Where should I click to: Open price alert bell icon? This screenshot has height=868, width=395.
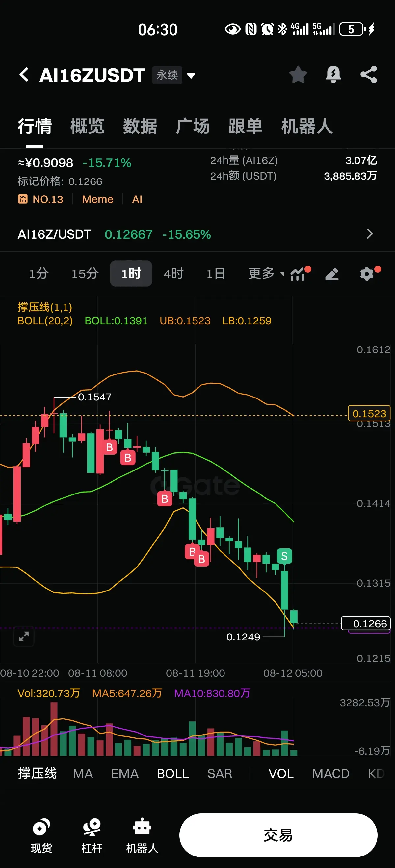333,74
